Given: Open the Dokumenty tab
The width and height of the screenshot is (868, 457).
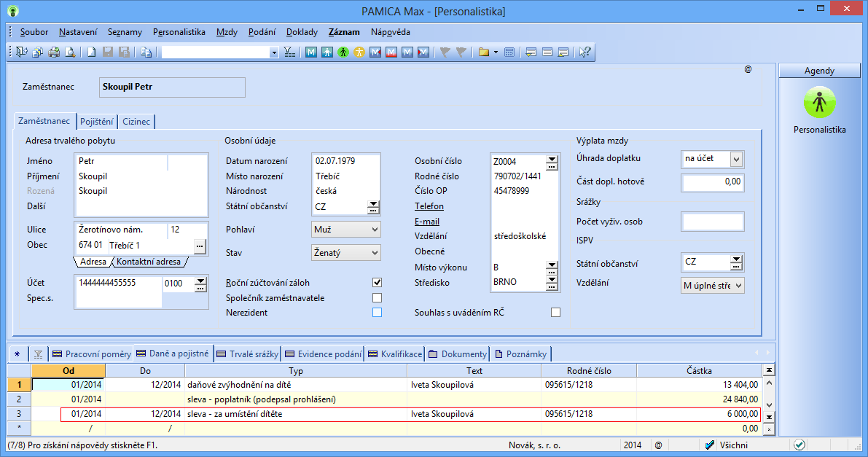Looking at the screenshot, I should click(457, 354).
